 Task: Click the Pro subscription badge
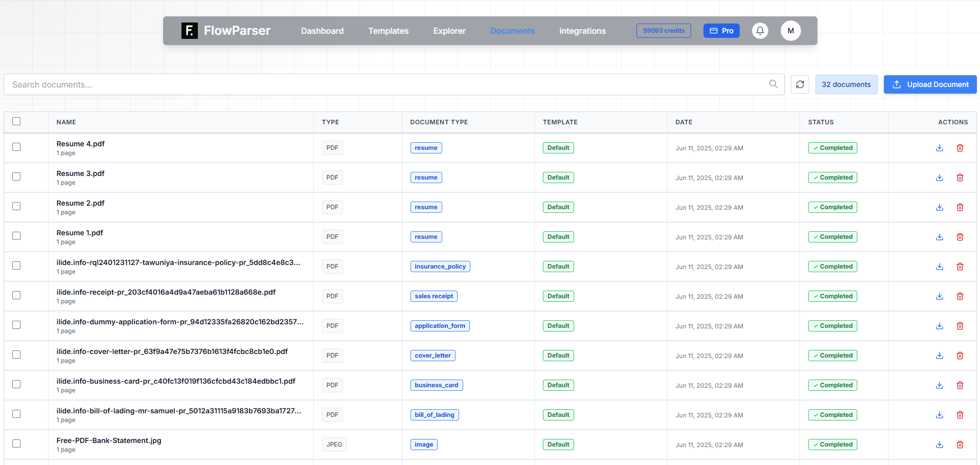tap(721, 31)
